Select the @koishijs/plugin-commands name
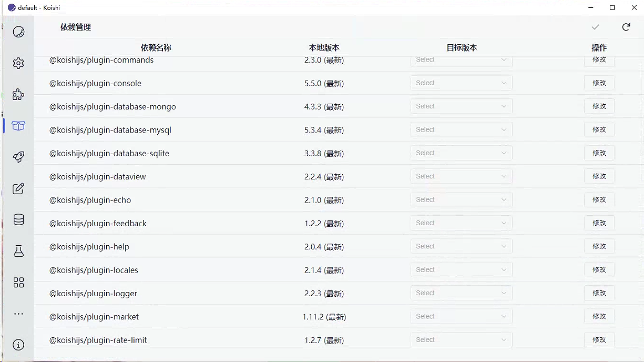Image resolution: width=644 pixels, height=362 pixels. click(101, 60)
